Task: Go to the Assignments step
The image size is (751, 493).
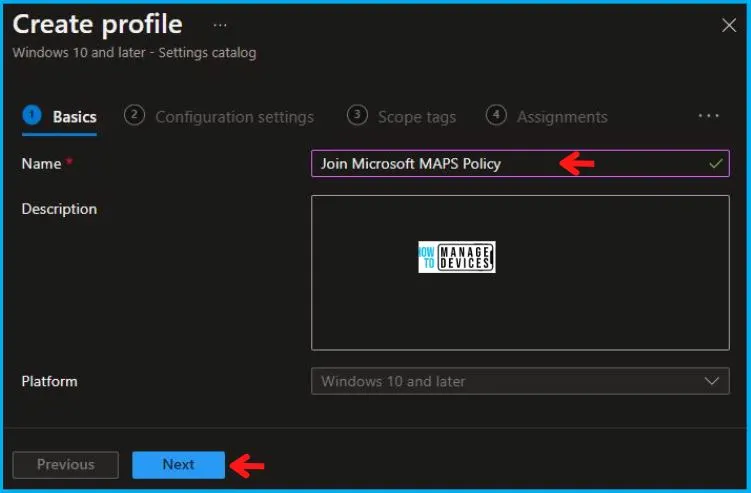Action: click(x=546, y=117)
